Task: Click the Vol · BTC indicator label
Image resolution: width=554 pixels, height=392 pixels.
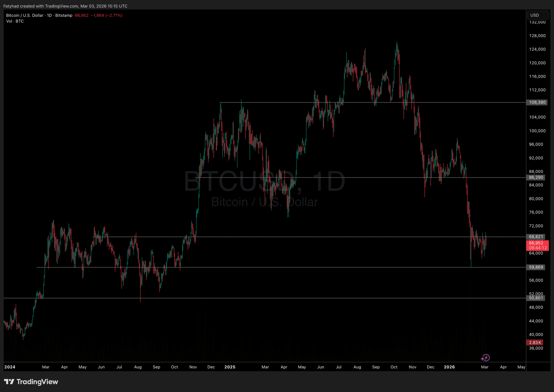Action: point(15,21)
